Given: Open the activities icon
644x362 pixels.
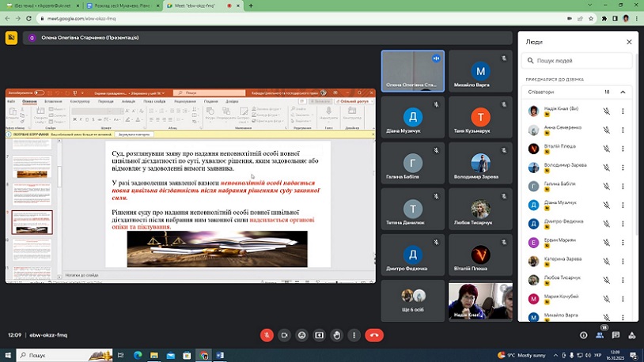Looking at the screenshot, I should (x=632, y=335).
